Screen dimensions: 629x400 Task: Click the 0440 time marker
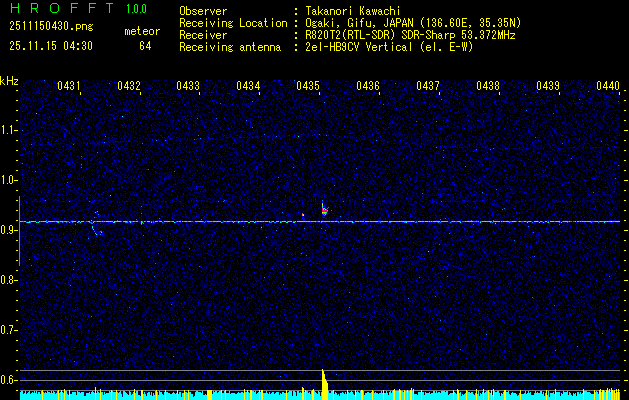pos(608,86)
